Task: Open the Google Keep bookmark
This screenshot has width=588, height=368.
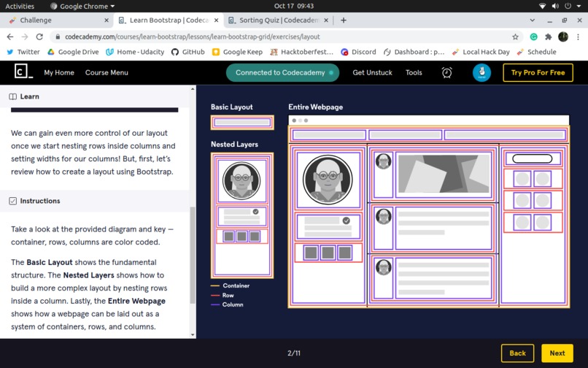Action: pyautogui.click(x=237, y=52)
